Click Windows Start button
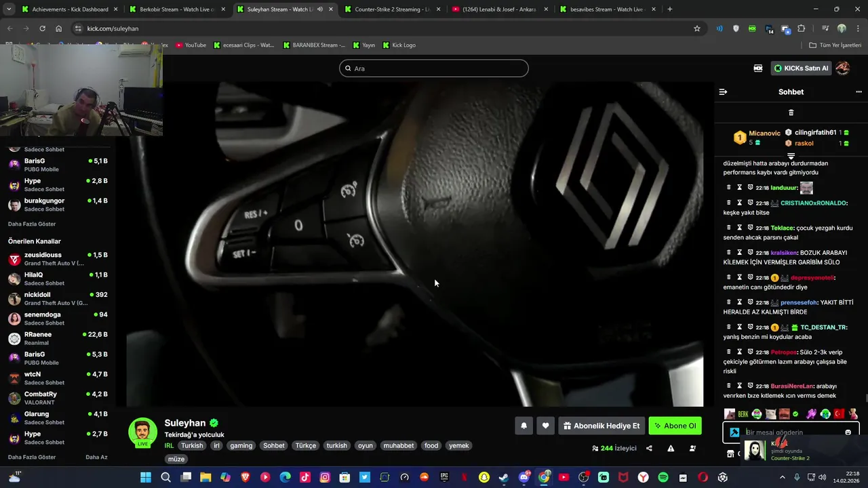Image resolution: width=868 pixels, height=488 pixels. coord(146,477)
